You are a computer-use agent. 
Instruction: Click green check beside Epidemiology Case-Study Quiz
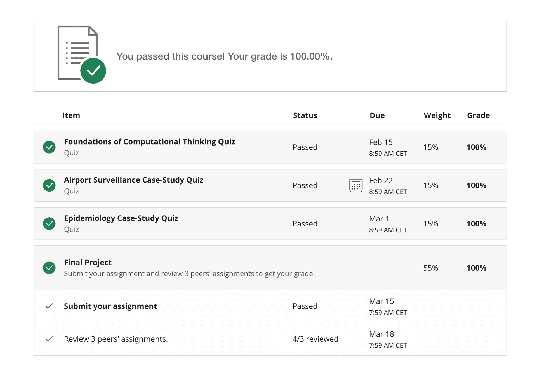(x=49, y=224)
